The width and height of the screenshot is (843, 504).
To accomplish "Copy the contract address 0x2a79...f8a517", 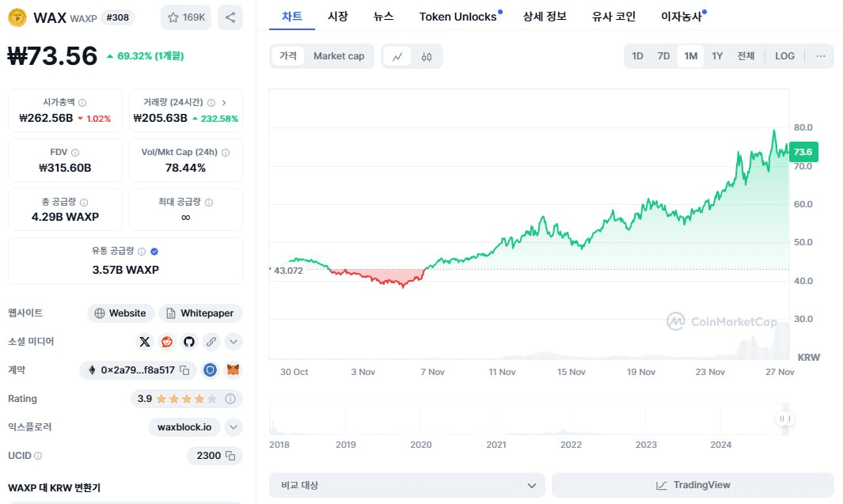I will click(184, 369).
